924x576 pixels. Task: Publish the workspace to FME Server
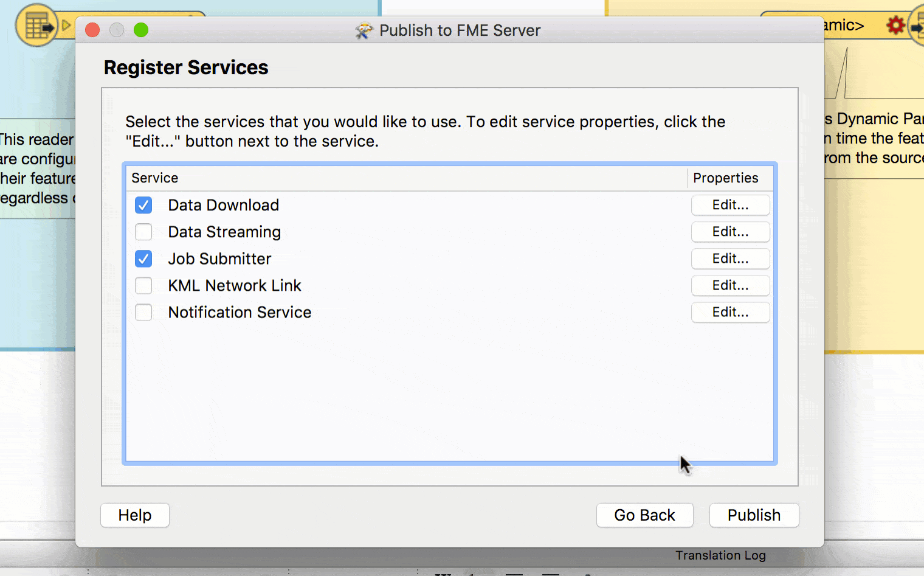point(754,515)
